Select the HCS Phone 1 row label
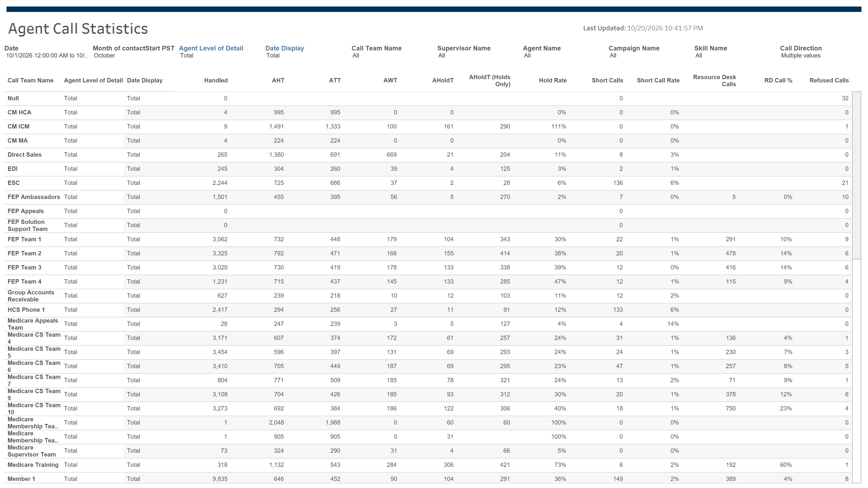The width and height of the screenshot is (868, 488). coord(26,310)
